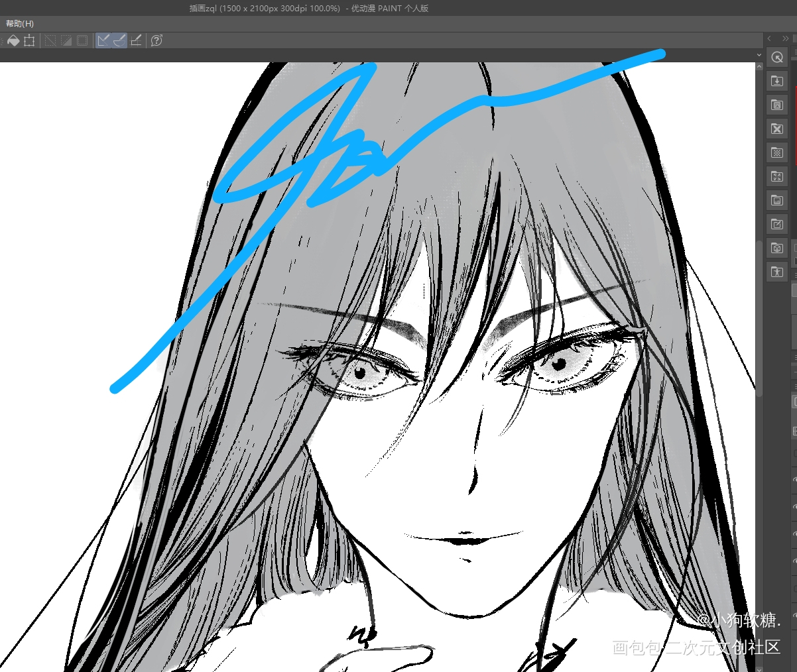Image resolution: width=797 pixels, height=672 pixels.
Task: Click the deselect selection icon
Action: [x=50, y=40]
